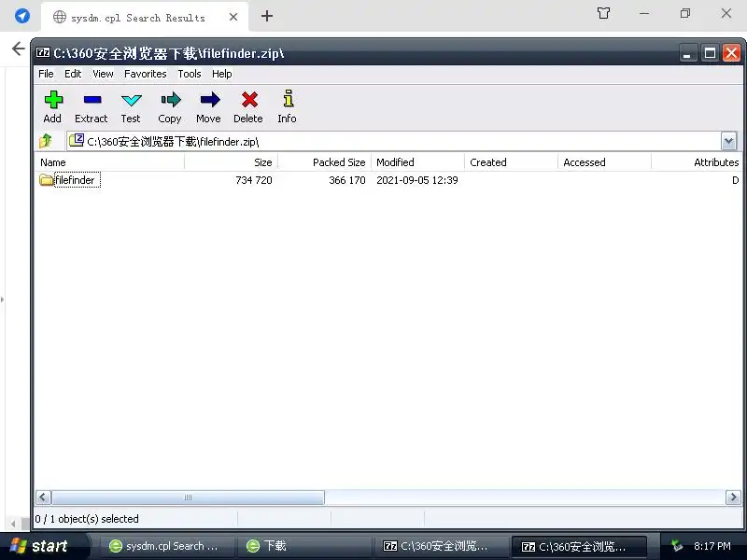Sort by Accessed column header
The image size is (747, 560).
(x=604, y=162)
